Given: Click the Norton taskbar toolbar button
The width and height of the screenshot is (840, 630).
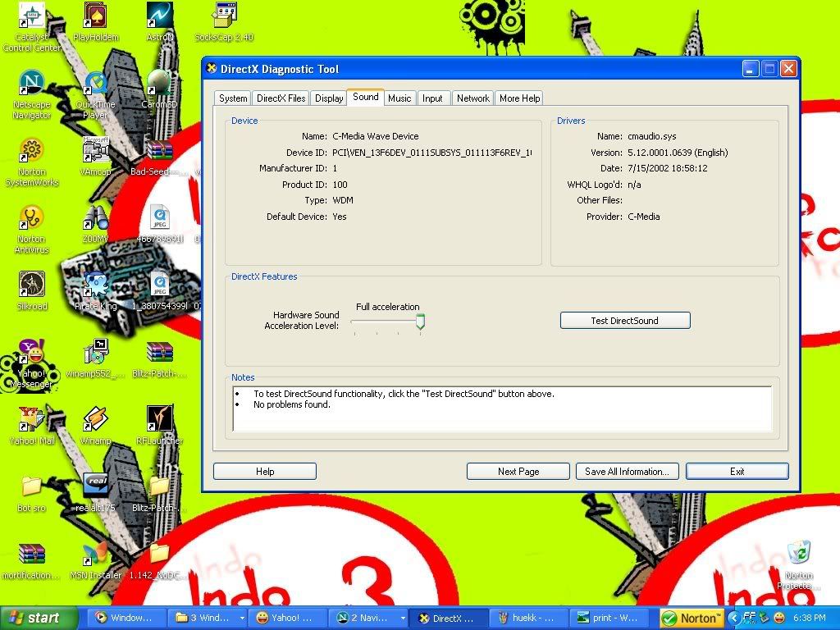Looking at the screenshot, I should click(x=691, y=619).
